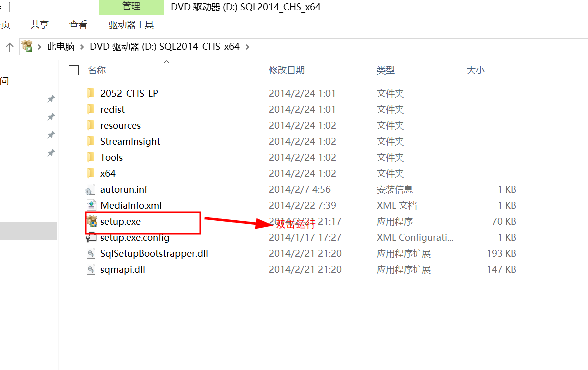The height and width of the screenshot is (370, 588).
Task: Click the pin icon beside the 2052_CHS_LP row
Action: pos(51,99)
